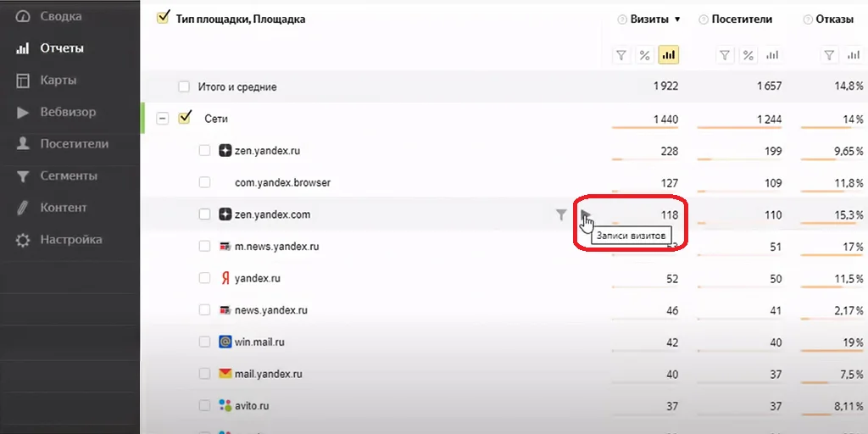
Task: Click the m.news.yandex.ru site name
Action: [277, 247]
